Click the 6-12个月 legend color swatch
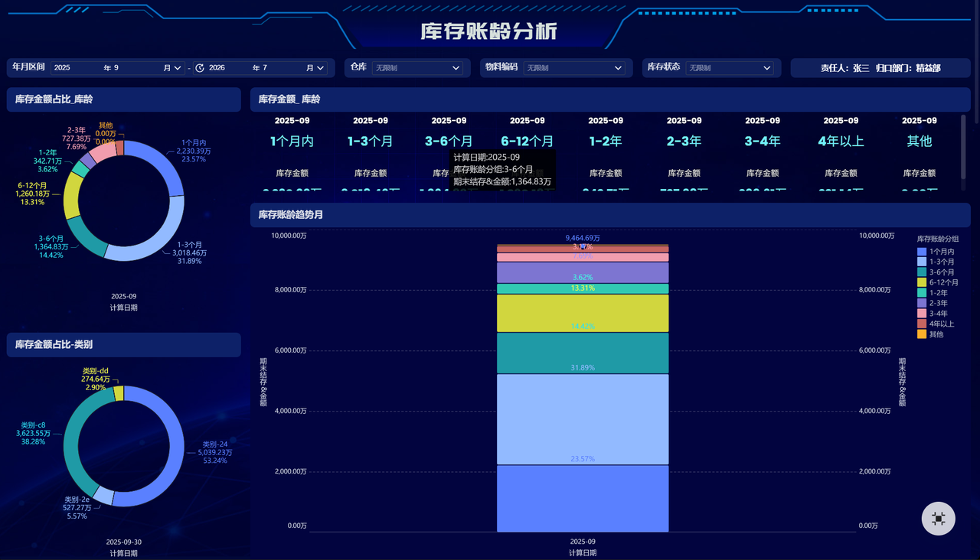This screenshot has width=980, height=560. pyautogui.click(x=922, y=282)
